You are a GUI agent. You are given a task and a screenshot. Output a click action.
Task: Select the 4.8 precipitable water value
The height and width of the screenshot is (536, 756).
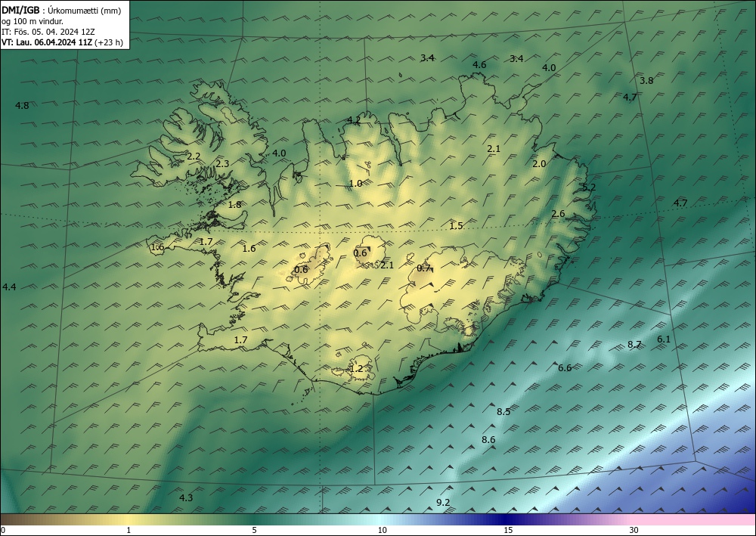point(22,106)
